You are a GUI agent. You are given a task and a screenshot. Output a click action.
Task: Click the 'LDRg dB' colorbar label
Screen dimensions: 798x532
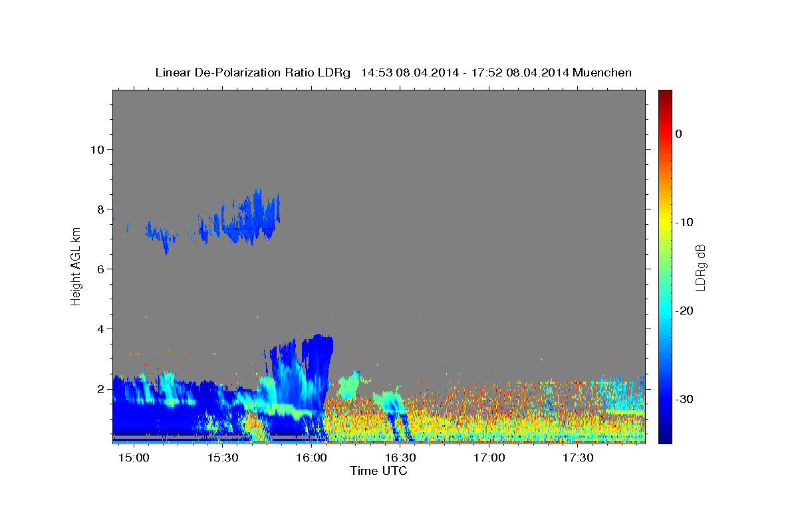(x=700, y=267)
